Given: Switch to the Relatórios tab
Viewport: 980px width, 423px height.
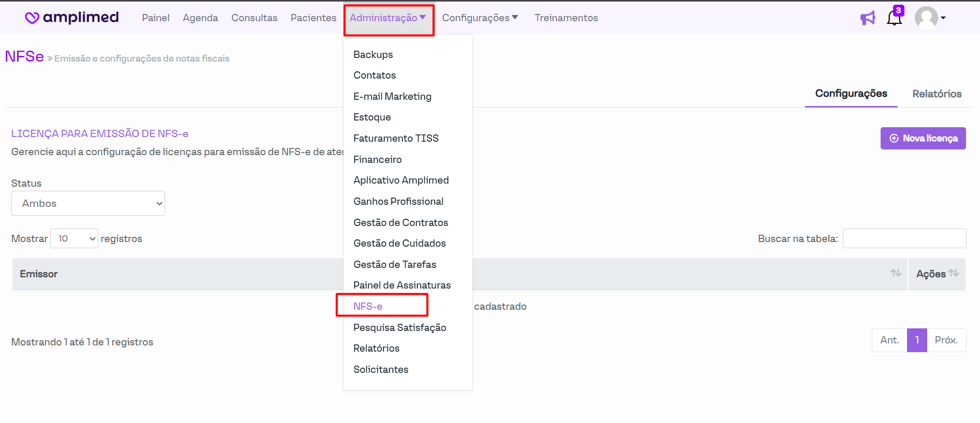Looking at the screenshot, I should pos(937,94).
